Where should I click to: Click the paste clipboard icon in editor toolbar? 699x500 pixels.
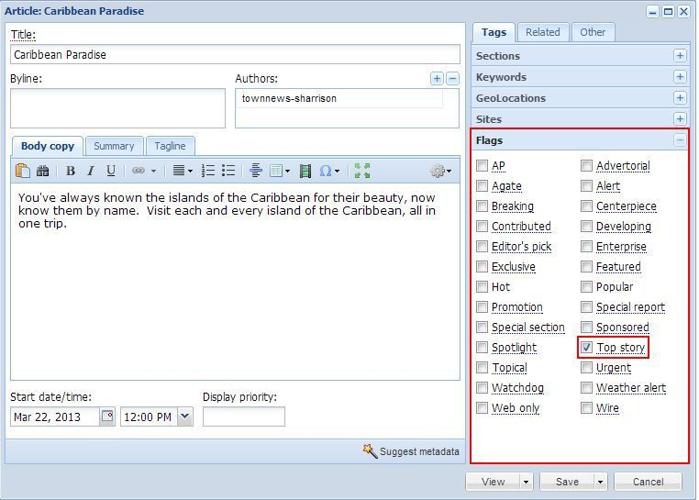pos(23,171)
